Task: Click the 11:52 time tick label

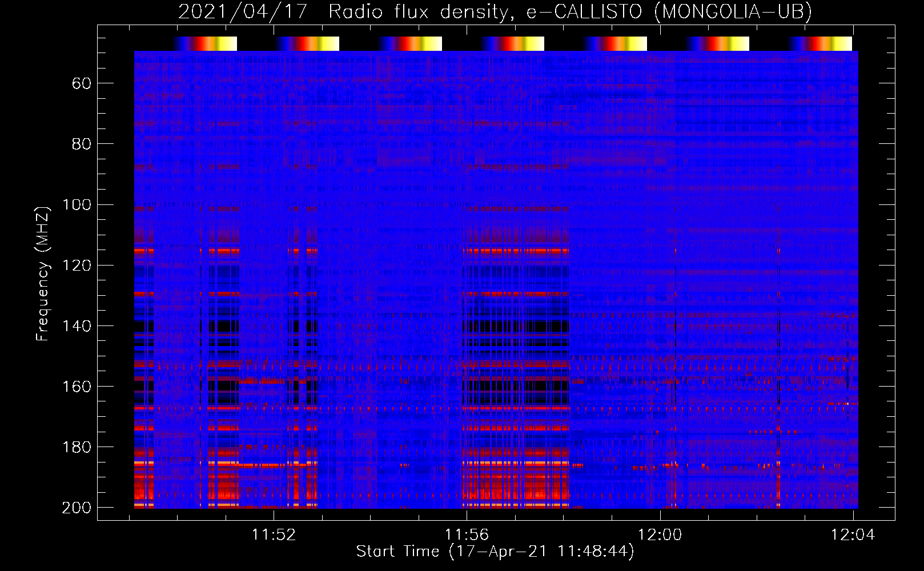Action: (x=274, y=535)
